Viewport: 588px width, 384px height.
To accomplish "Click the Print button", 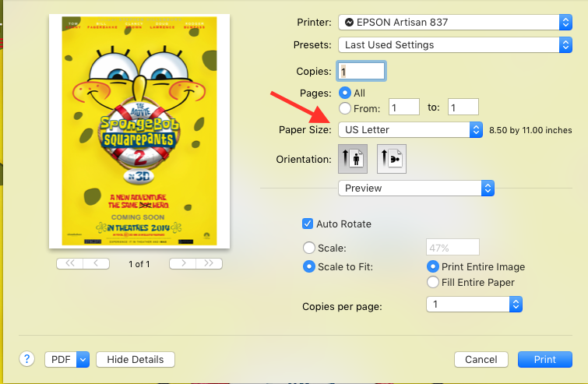I will [x=545, y=360].
